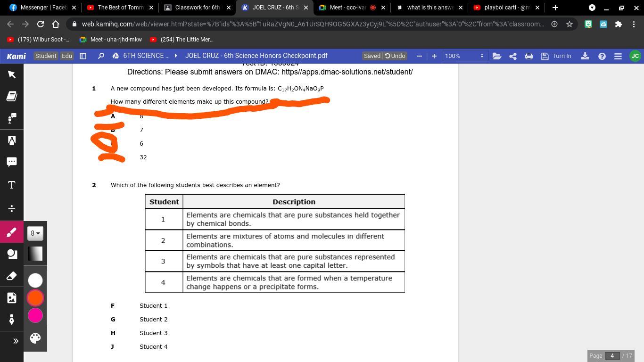
Task: Open the zoom level 100% dropdown
Action: click(464, 56)
